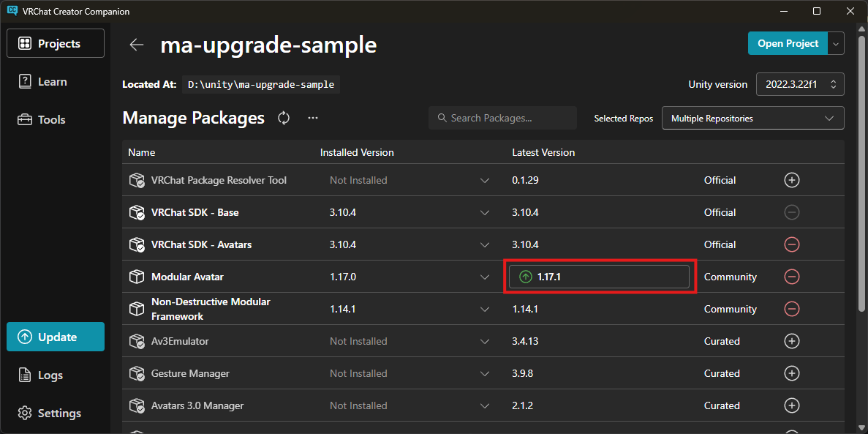The height and width of the screenshot is (434, 868).
Task: Expand version dropdown for Avatars 3.0 Manager
Action: tap(485, 405)
